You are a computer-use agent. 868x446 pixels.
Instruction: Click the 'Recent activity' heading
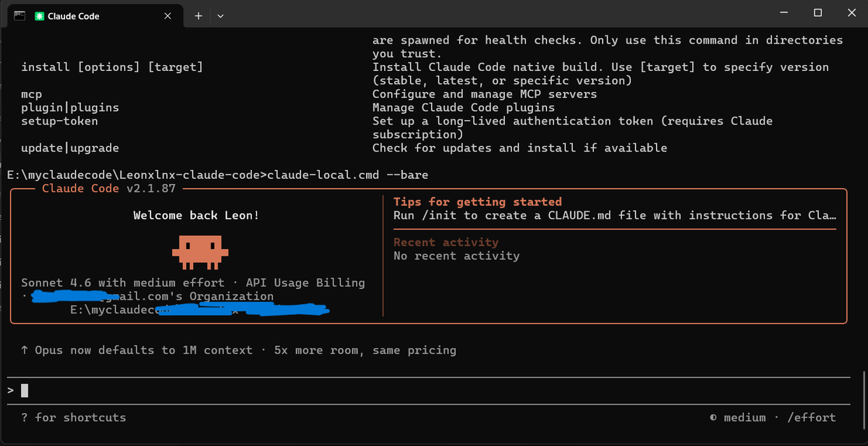[x=446, y=243]
